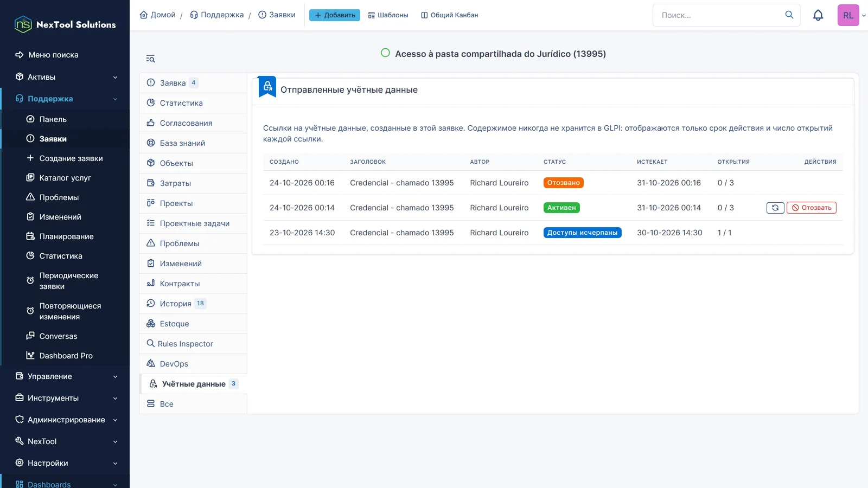Screen dimensions: 868x488
Task: Collapse the Поддержка sidebar section
Action: [65, 99]
